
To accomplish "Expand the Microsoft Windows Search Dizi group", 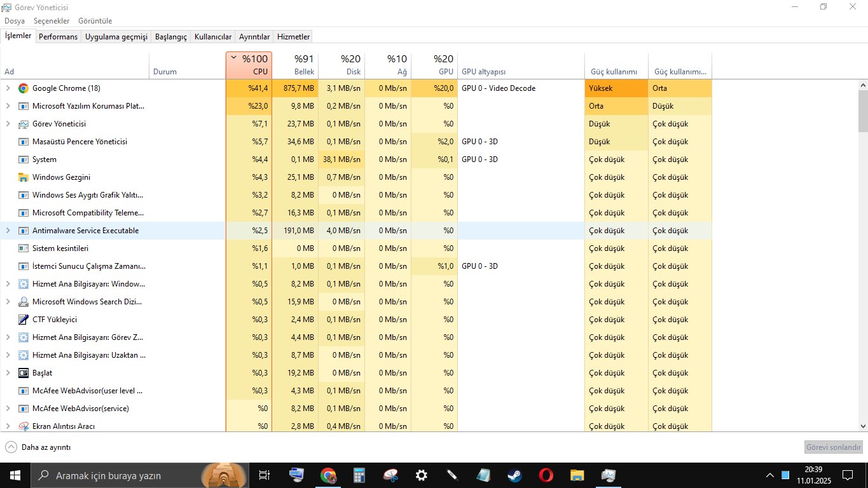I will (8, 302).
